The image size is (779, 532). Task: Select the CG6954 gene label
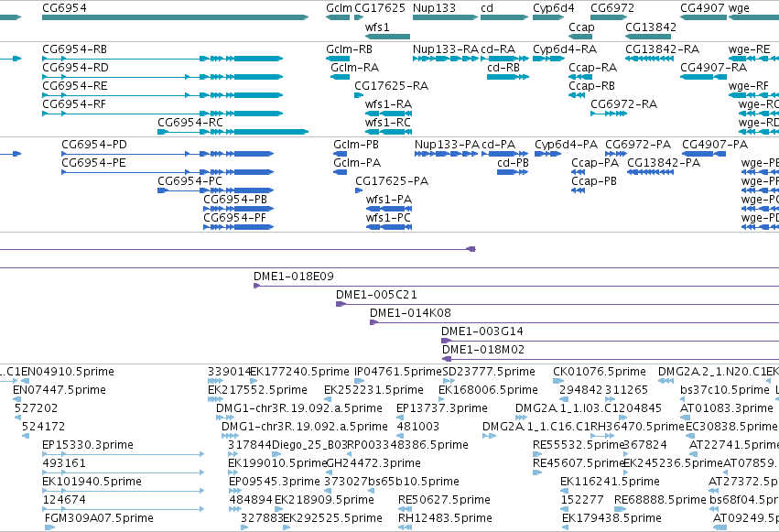[x=64, y=8]
